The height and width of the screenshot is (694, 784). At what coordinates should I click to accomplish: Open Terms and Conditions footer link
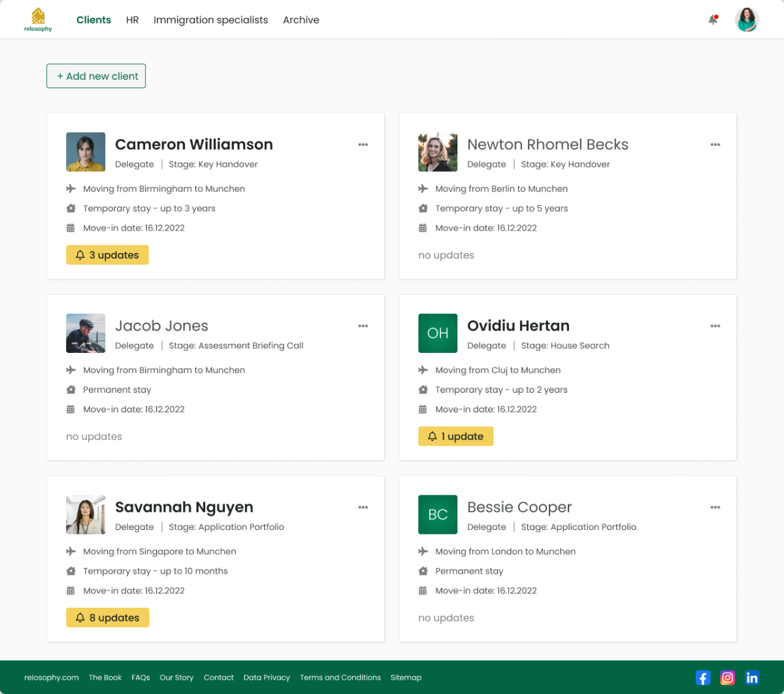[340, 678]
